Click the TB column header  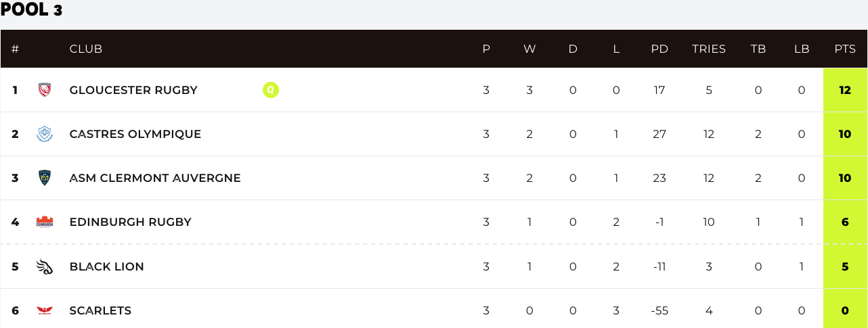tap(758, 49)
